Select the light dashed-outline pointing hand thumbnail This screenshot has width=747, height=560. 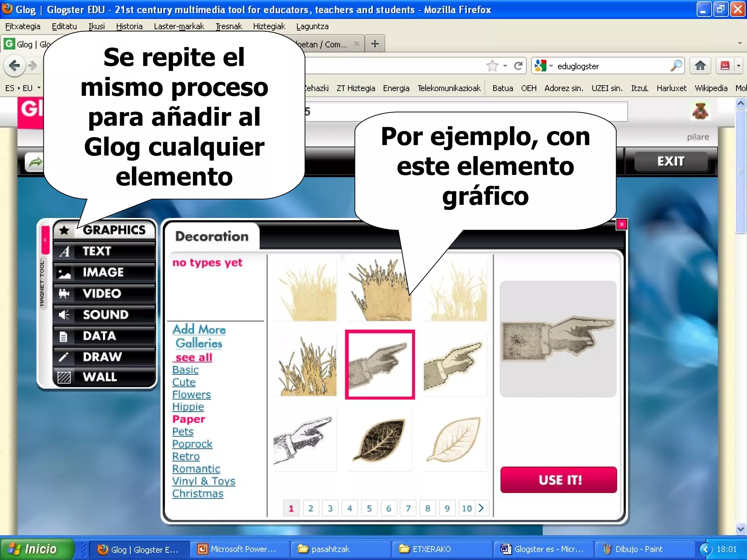click(455, 365)
